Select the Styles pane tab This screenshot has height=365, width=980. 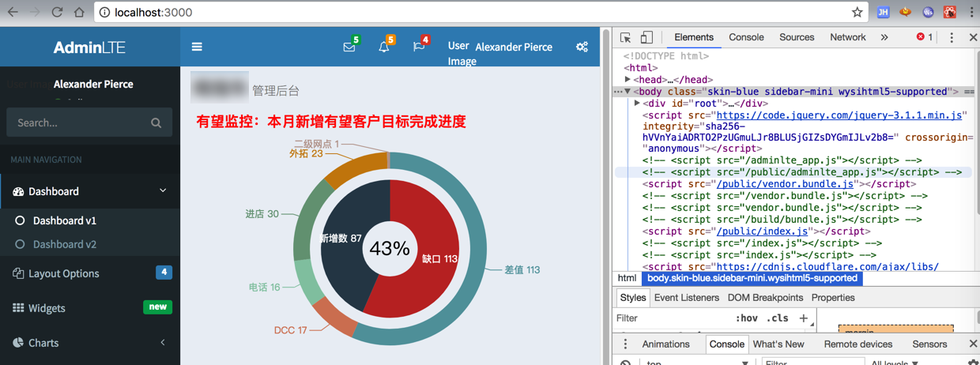633,298
